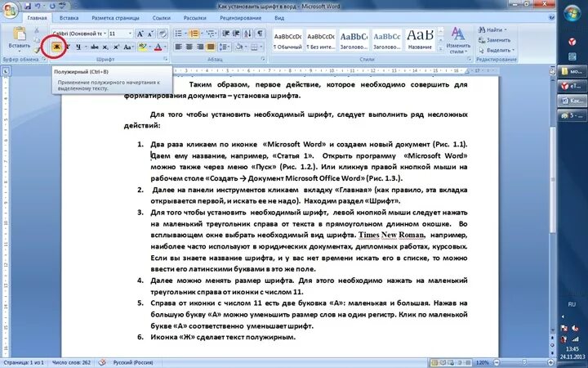Toggle underline Ч button
Screen dimensions: 588x368
click(x=78, y=47)
